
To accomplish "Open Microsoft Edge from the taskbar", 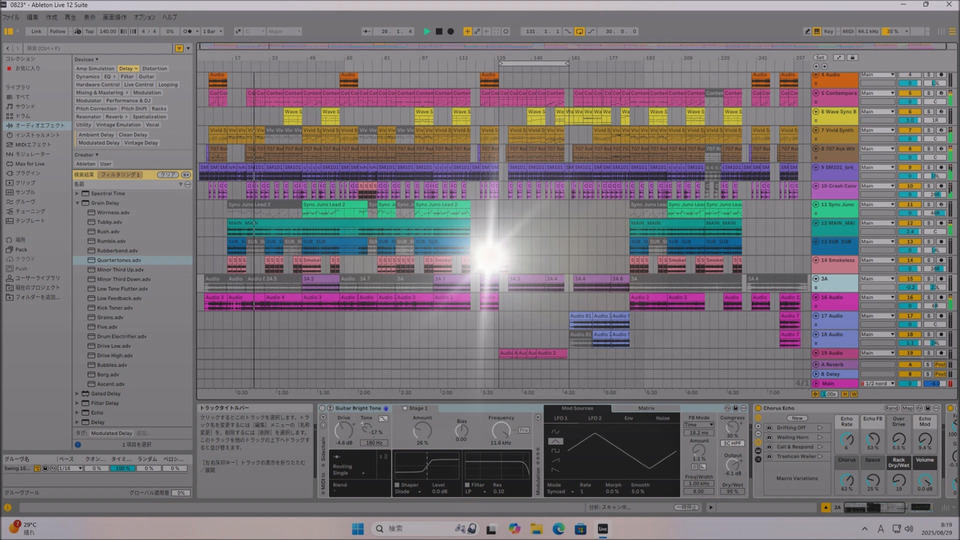I will pos(559,527).
